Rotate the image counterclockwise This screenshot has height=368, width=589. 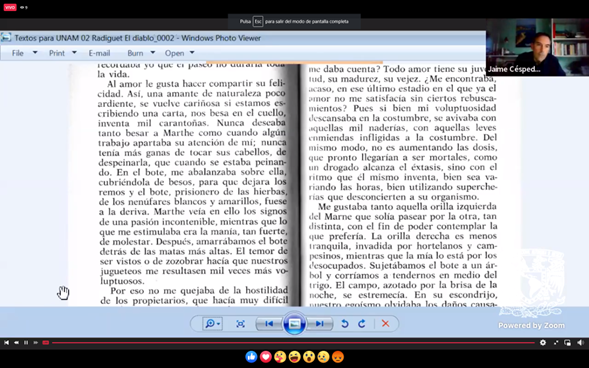(344, 324)
